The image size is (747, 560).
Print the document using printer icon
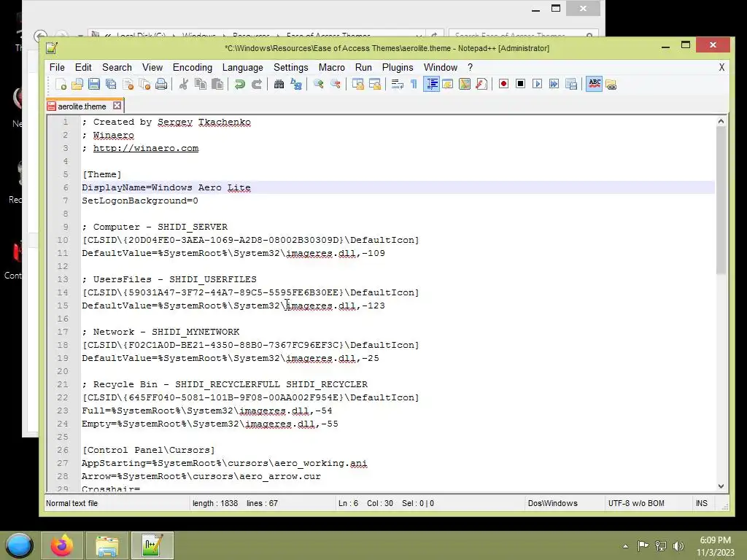coord(161,85)
